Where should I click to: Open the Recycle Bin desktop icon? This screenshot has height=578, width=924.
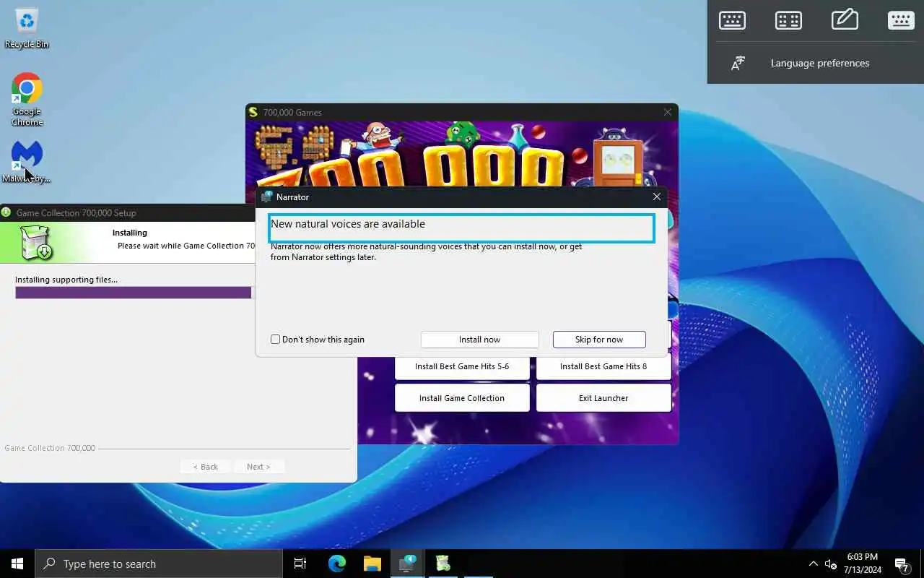(x=27, y=27)
